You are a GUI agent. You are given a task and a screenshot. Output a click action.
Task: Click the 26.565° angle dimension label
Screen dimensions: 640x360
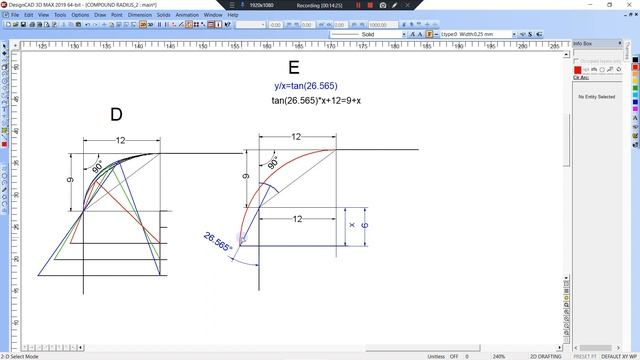coord(218,242)
